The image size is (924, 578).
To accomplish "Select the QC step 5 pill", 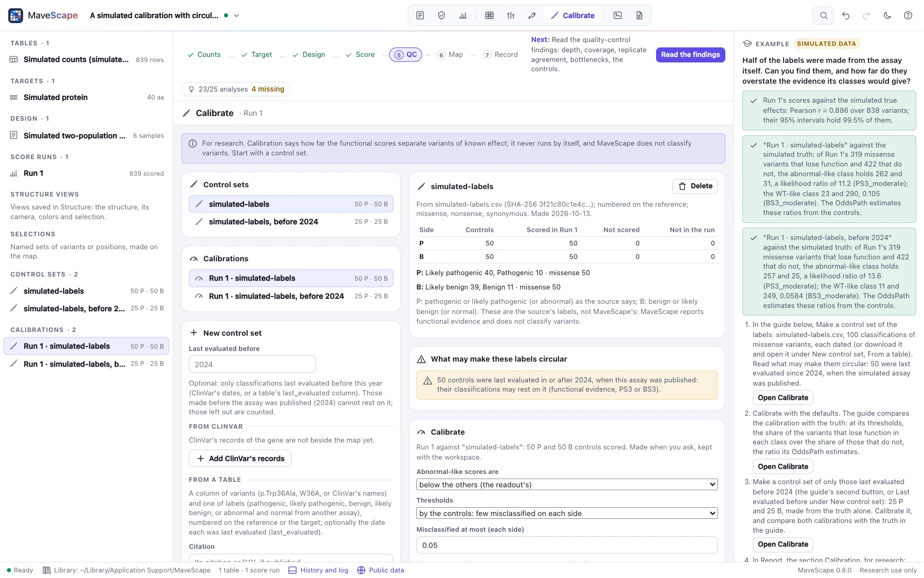I will tap(406, 55).
